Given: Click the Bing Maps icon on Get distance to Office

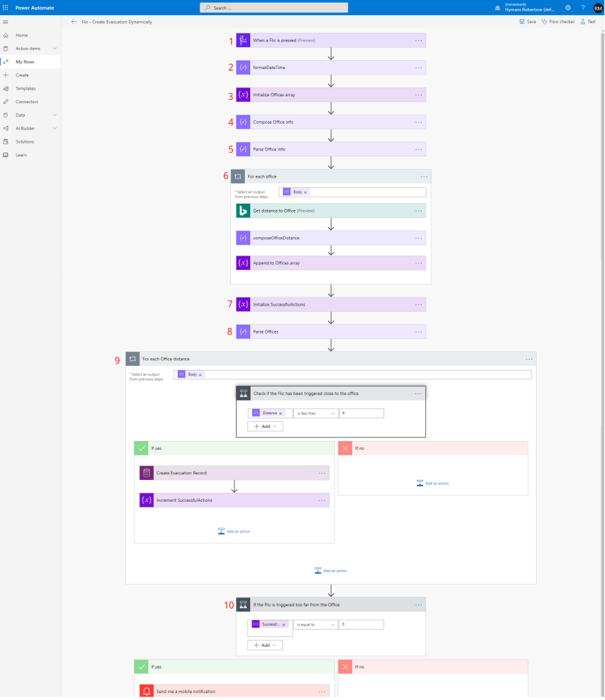Looking at the screenshot, I should click(243, 211).
